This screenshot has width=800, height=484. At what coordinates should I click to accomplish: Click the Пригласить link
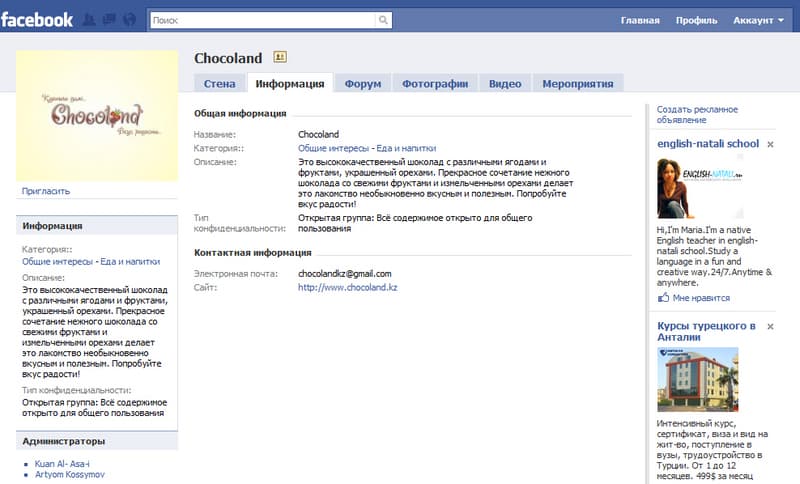point(46,191)
